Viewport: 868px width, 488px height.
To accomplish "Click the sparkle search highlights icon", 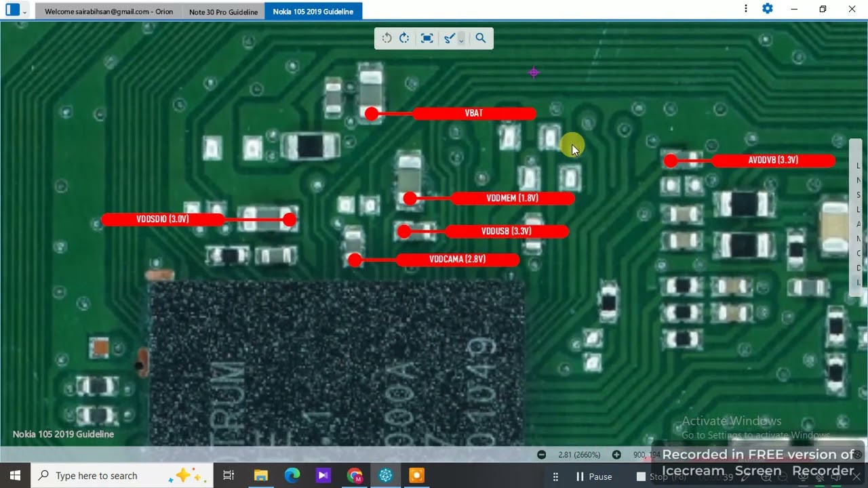I will tap(189, 475).
